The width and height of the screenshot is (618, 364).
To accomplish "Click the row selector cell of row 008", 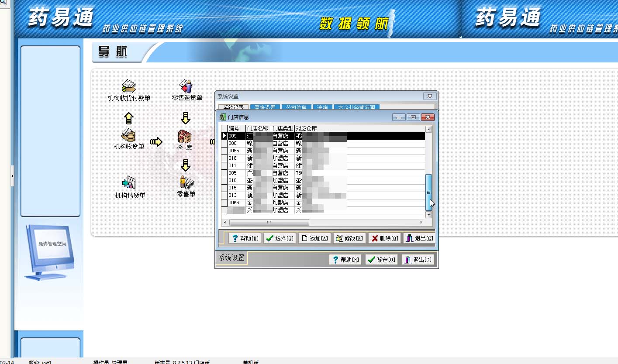I will pyautogui.click(x=224, y=144).
